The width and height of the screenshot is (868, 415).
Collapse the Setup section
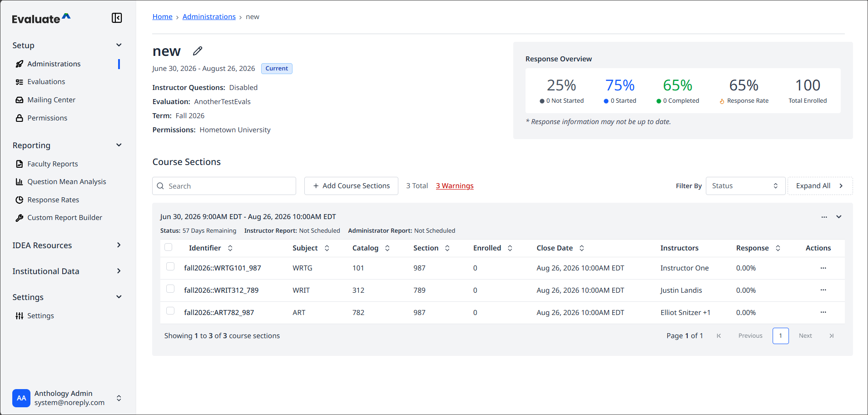[x=119, y=45]
